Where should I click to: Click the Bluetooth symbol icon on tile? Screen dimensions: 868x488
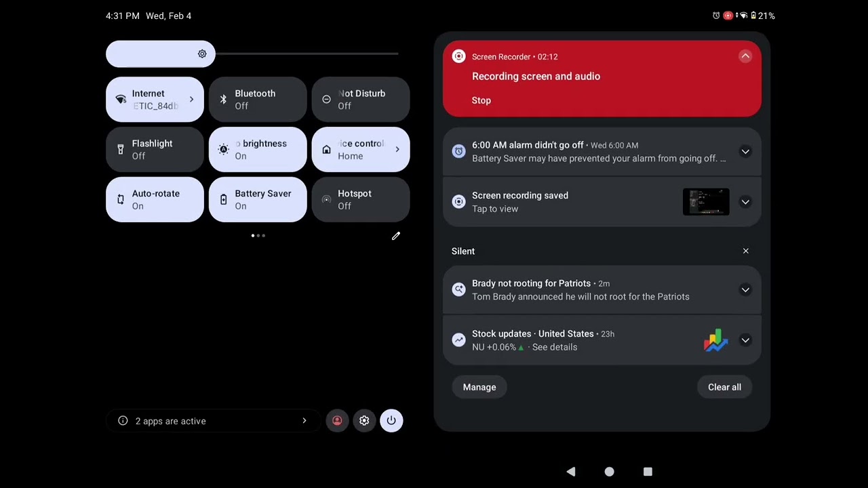(x=223, y=100)
